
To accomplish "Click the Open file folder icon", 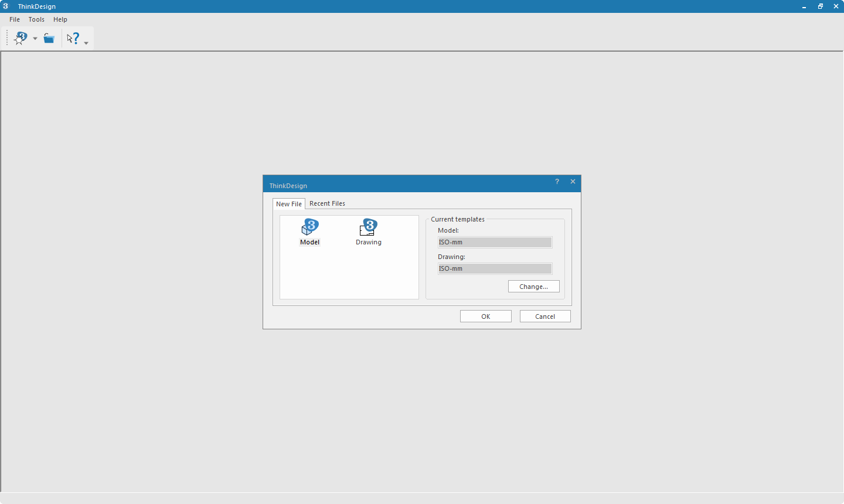I will click(x=49, y=39).
